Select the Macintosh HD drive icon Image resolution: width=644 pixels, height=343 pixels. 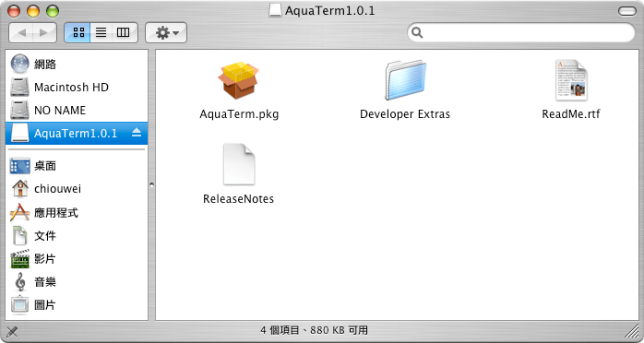tap(20, 87)
